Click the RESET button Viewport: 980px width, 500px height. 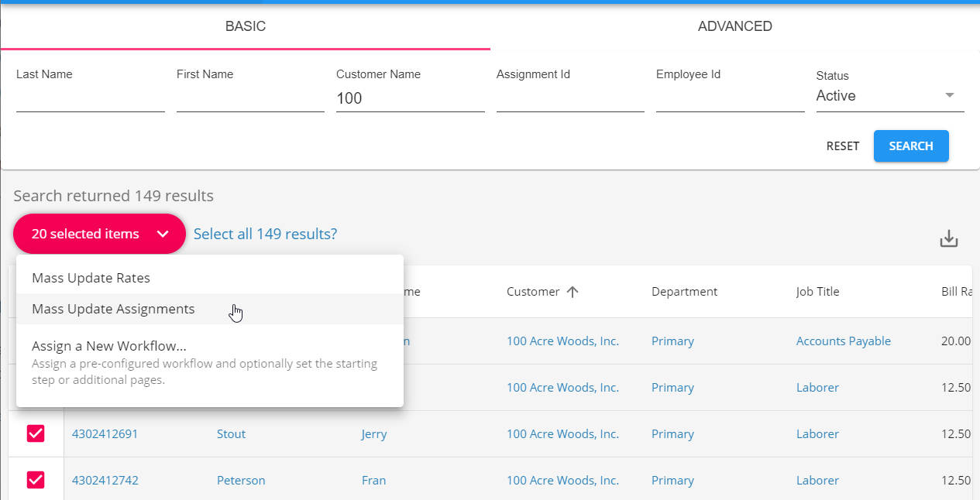tap(842, 146)
